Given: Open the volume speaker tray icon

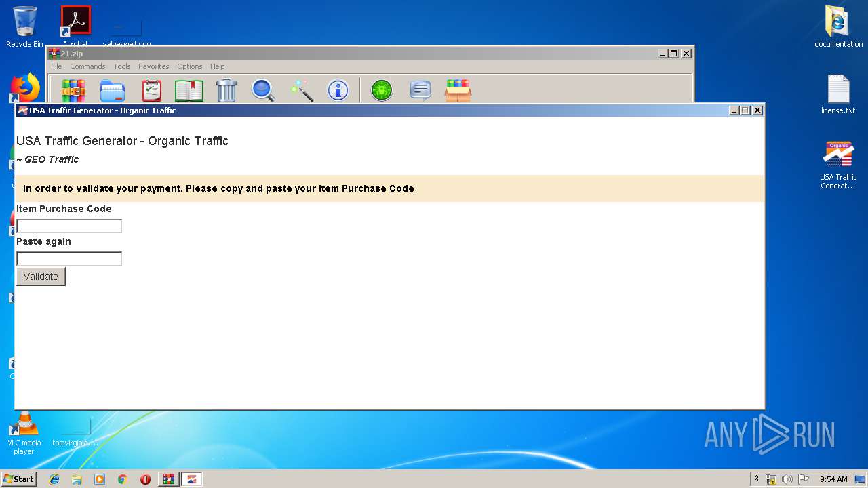Looking at the screenshot, I should 787,479.
